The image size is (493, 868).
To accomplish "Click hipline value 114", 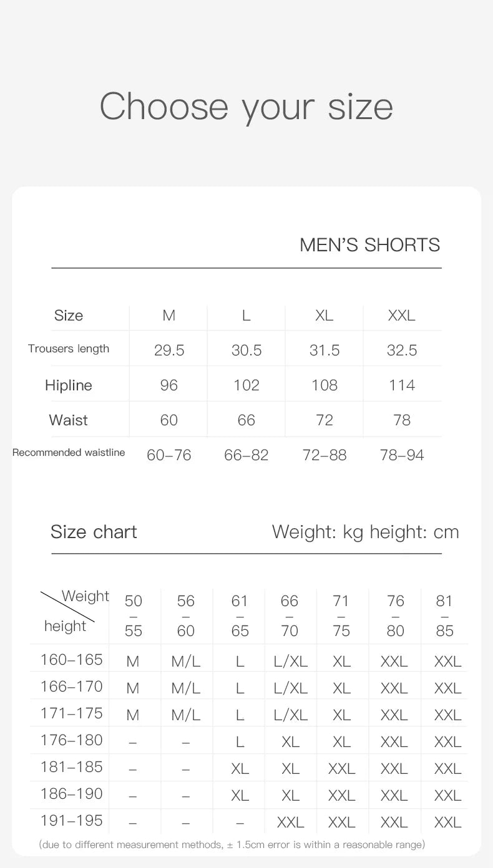I will [x=402, y=385].
